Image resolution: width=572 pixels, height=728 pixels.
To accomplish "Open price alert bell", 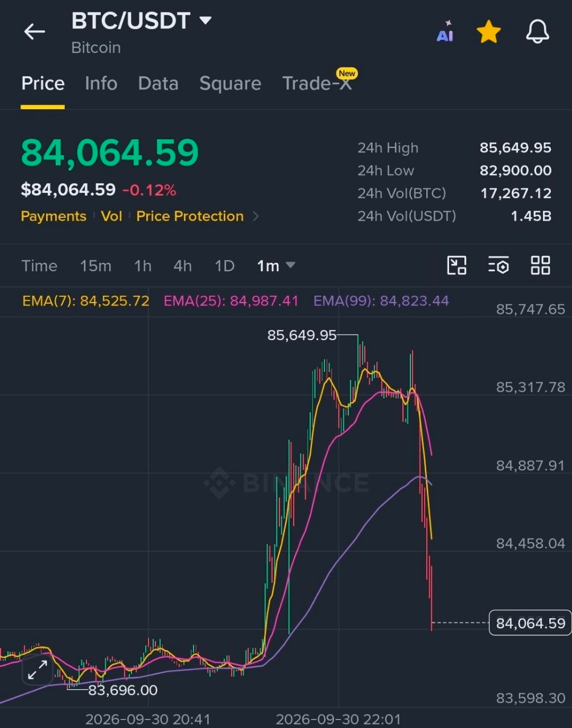I will point(537,32).
